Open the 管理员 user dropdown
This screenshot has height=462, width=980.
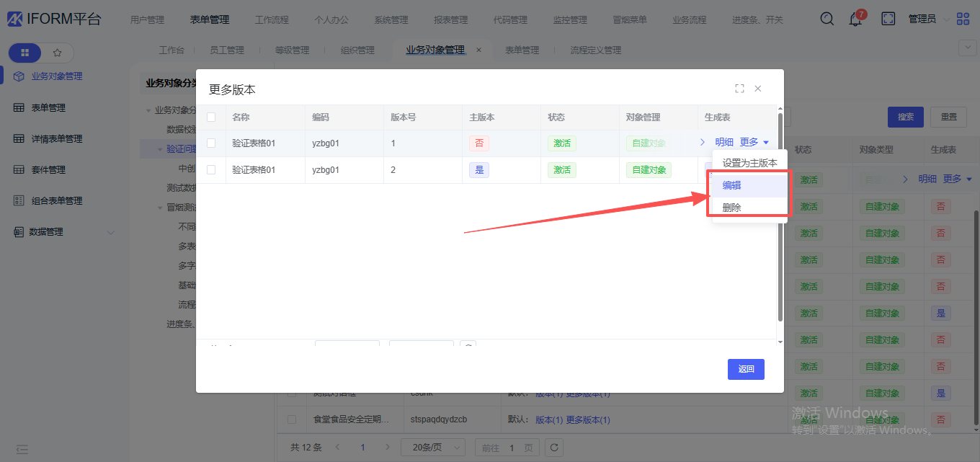click(926, 19)
